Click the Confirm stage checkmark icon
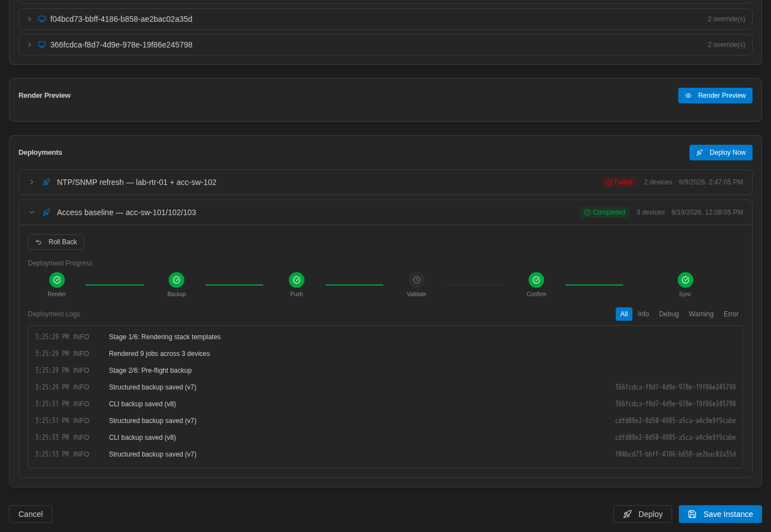This screenshot has height=532, width=771. 536,280
